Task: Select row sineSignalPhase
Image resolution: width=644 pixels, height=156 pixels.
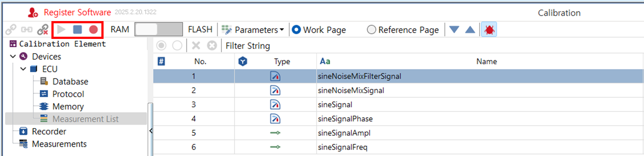Action: point(398,119)
